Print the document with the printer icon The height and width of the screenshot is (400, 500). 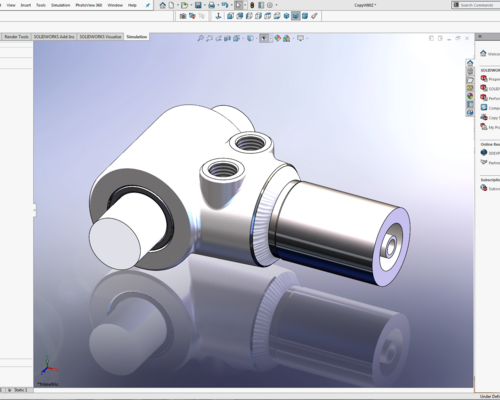coord(212,5)
